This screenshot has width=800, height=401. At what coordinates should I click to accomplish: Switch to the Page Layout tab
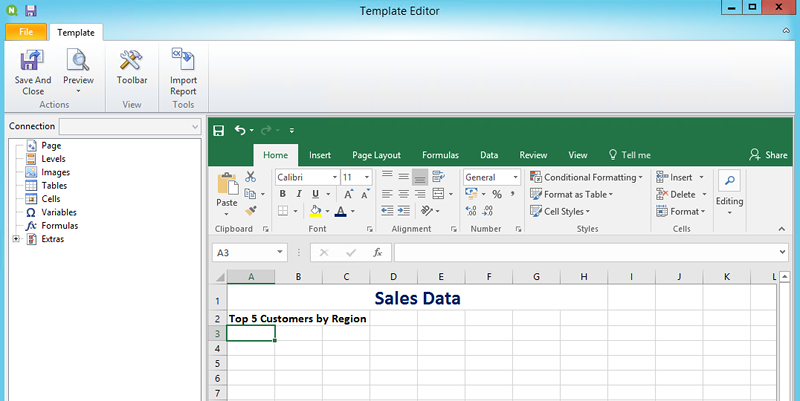pyautogui.click(x=376, y=155)
